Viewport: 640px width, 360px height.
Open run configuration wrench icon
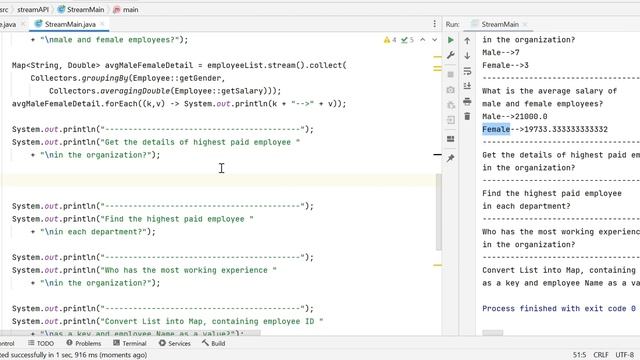pos(451,55)
